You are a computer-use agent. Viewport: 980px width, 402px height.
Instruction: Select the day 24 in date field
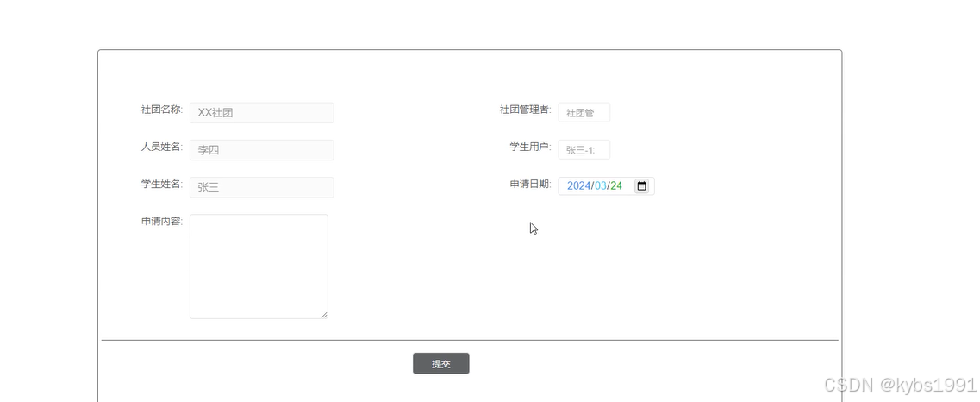[616, 185]
